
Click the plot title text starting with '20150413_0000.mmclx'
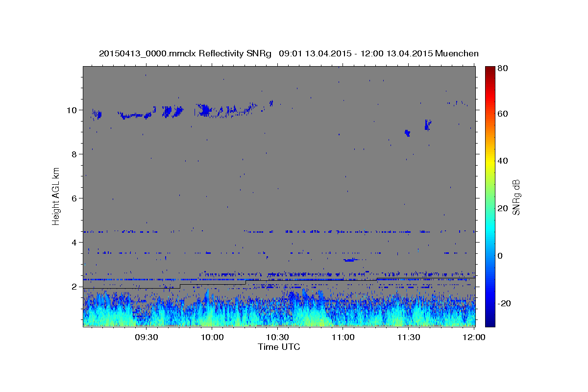(x=289, y=53)
